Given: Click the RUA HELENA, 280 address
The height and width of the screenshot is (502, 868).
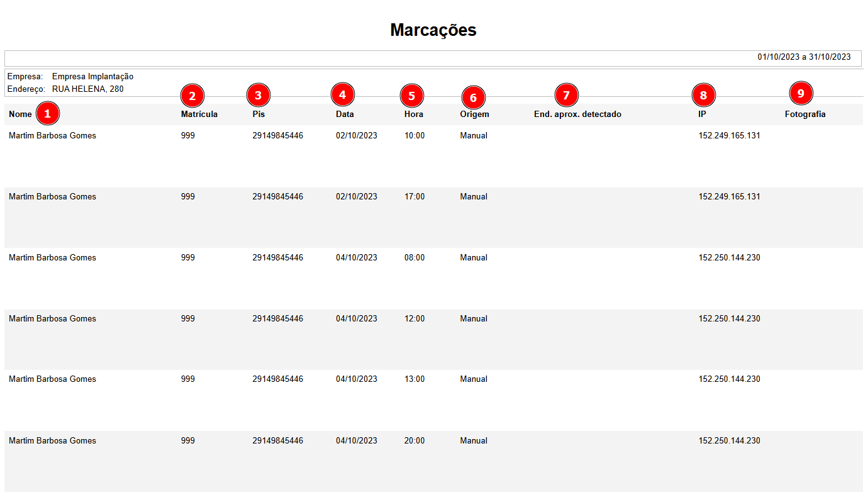Looking at the screenshot, I should (x=87, y=89).
